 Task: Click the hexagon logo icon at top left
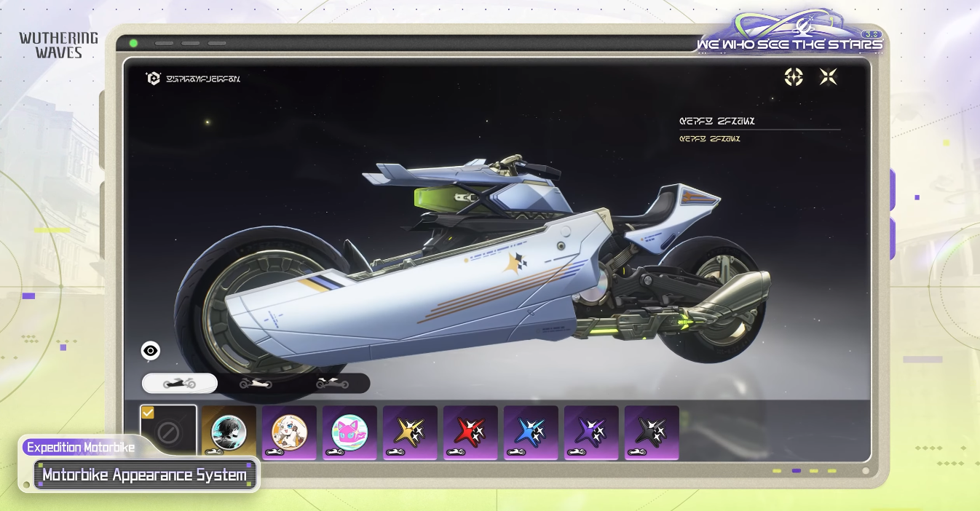click(153, 79)
